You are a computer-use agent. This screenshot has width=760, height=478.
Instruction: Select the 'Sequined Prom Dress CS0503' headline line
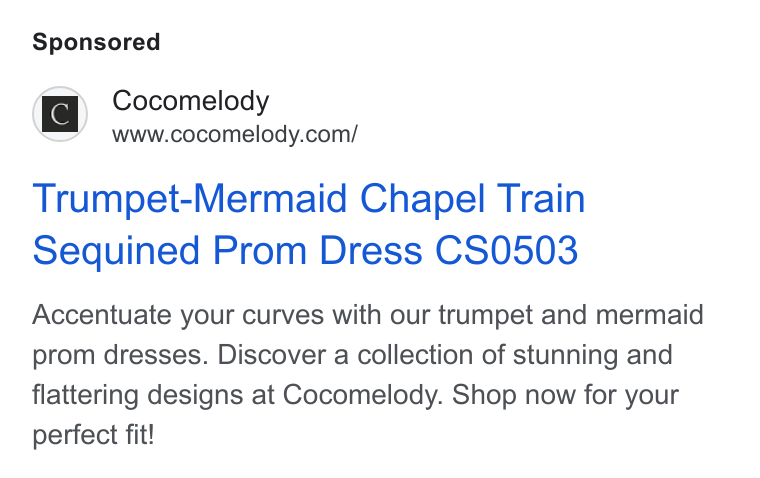pos(305,251)
